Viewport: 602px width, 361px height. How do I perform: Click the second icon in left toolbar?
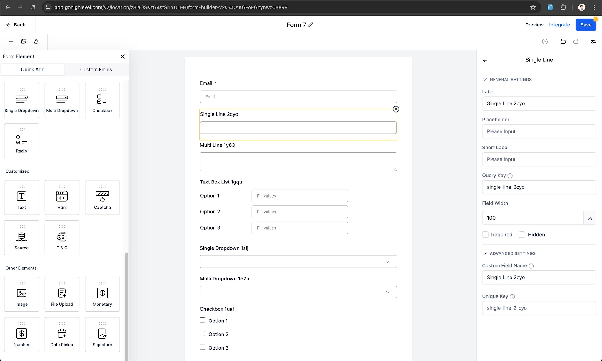pyautogui.click(x=23, y=41)
